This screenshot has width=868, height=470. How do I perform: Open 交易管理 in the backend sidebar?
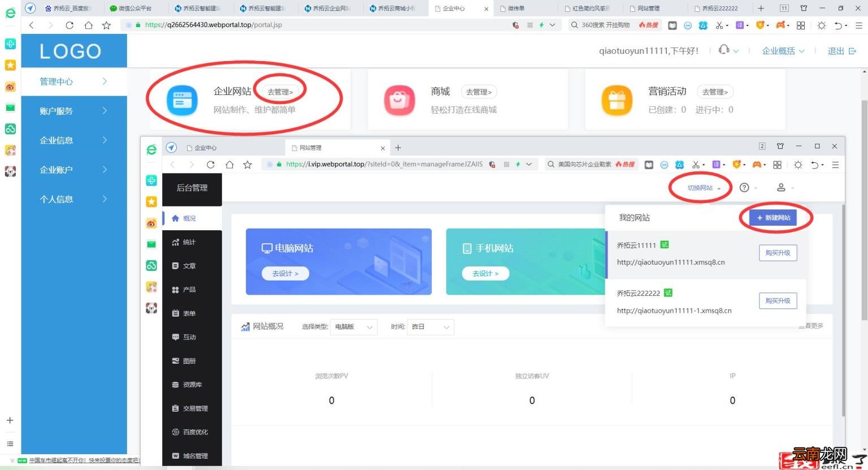click(192, 408)
